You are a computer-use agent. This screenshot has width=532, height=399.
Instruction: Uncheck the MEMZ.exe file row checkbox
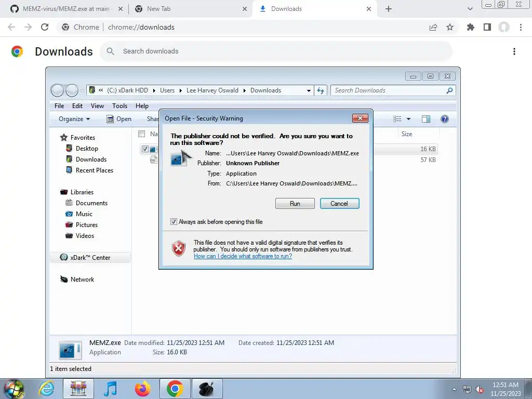pos(145,149)
